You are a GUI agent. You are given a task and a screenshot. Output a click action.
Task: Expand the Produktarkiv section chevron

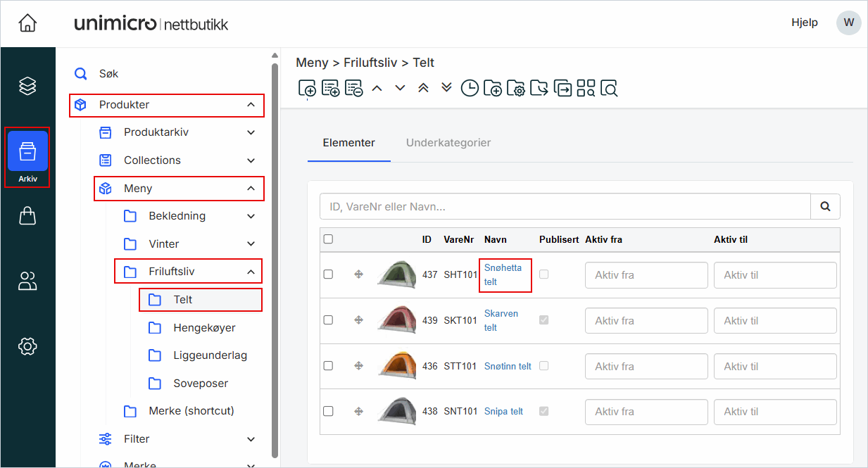[x=251, y=132]
